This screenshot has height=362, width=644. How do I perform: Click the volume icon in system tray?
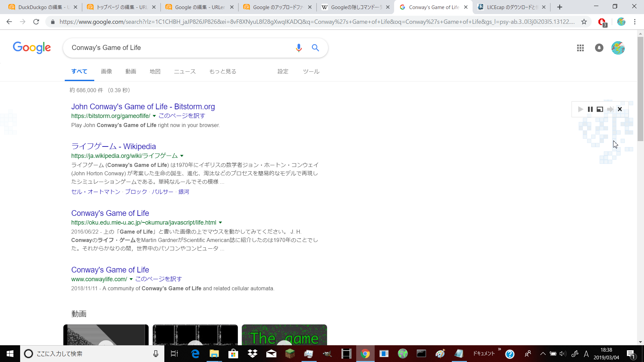[x=563, y=354]
